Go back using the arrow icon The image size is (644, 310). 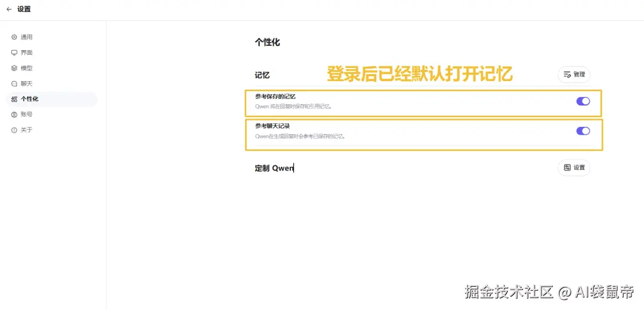click(x=9, y=10)
